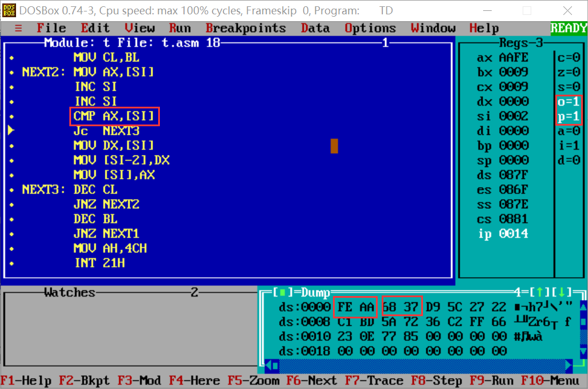This screenshot has width=588, height=389.
Task: Click the overflow flag o=1
Action: [569, 102]
